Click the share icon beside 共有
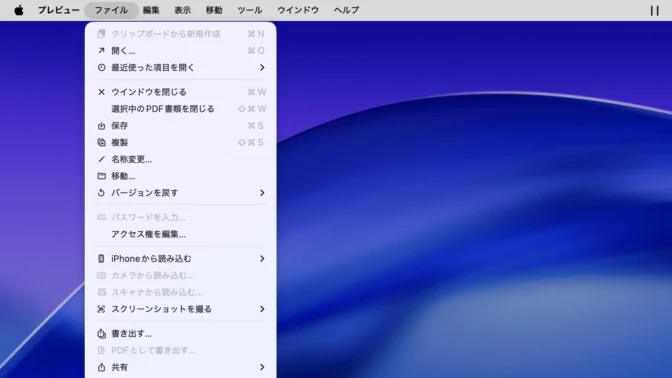The image size is (672, 378). 101,367
